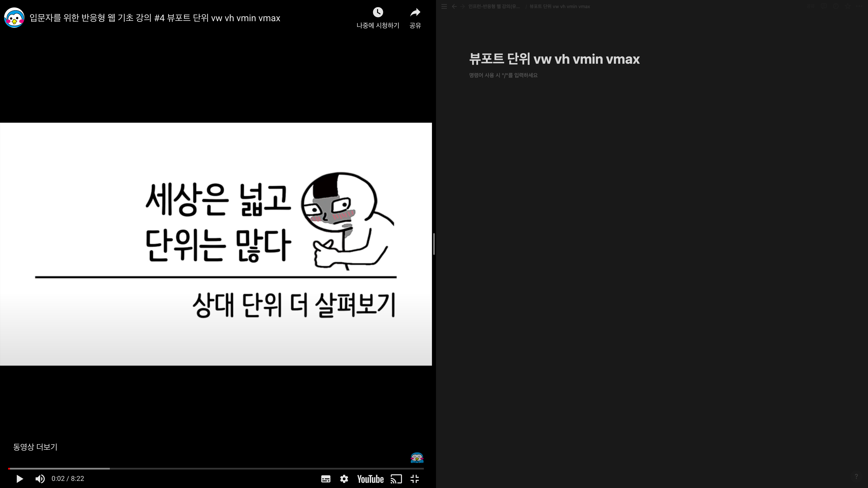
Task: Open the video settings gear
Action: click(x=344, y=479)
